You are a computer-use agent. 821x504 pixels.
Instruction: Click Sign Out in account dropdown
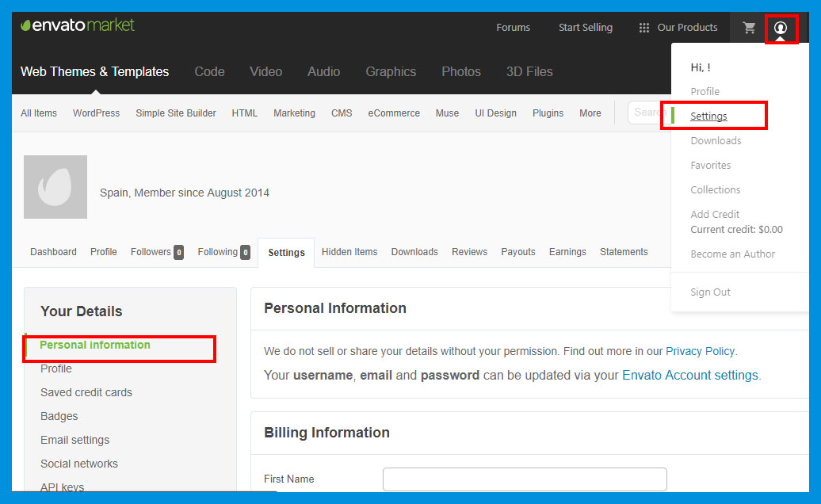click(x=710, y=292)
